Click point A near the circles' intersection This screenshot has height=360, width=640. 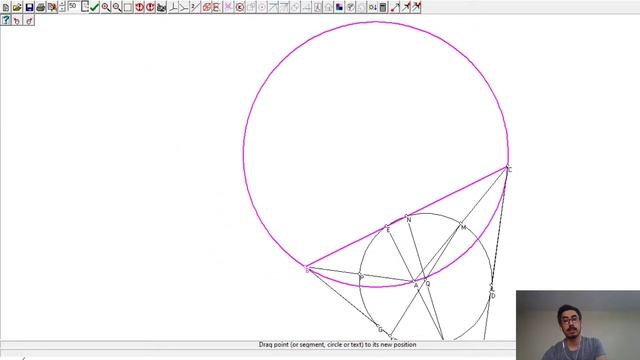[414, 282]
